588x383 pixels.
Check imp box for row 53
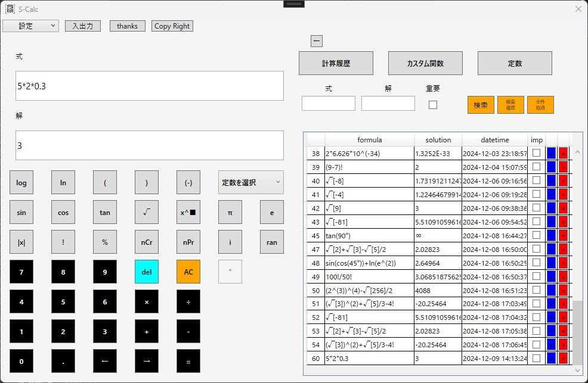tap(537, 331)
